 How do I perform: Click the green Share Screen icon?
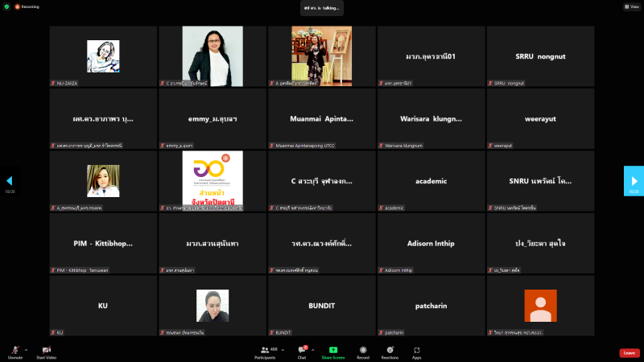(332, 352)
